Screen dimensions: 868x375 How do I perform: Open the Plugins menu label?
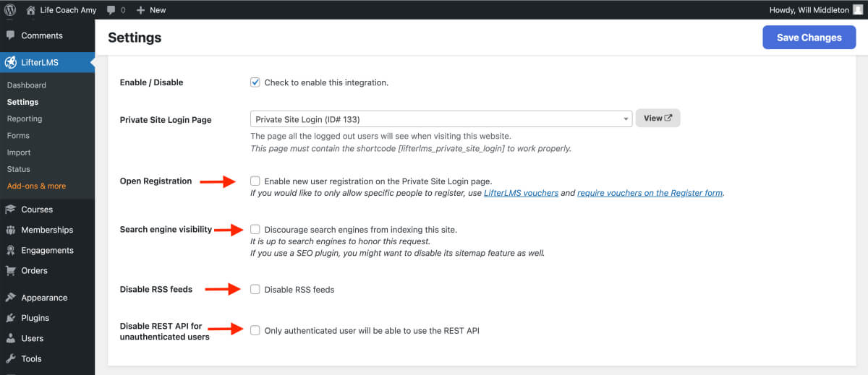click(x=35, y=318)
